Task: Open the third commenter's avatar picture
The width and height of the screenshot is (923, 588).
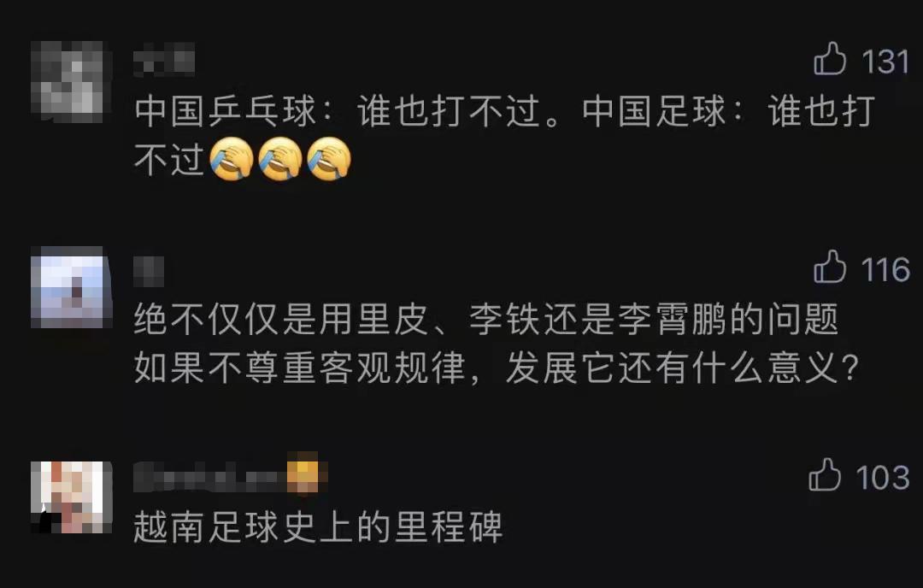Action: 71,497
